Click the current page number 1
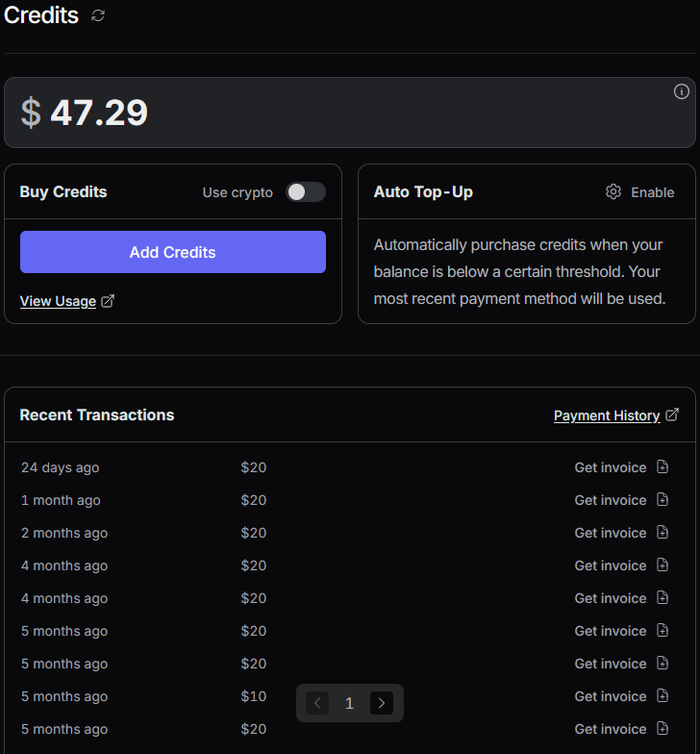 click(350, 703)
